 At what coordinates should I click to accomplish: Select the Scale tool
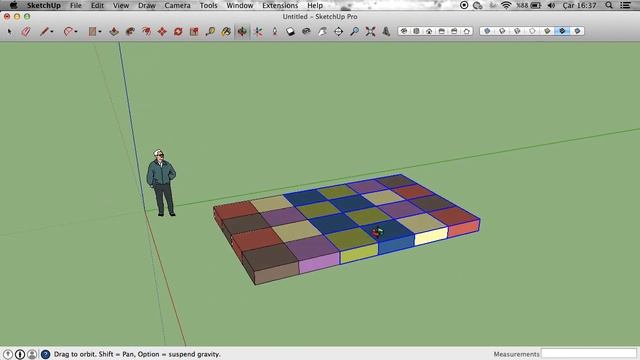[x=194, y=31]
